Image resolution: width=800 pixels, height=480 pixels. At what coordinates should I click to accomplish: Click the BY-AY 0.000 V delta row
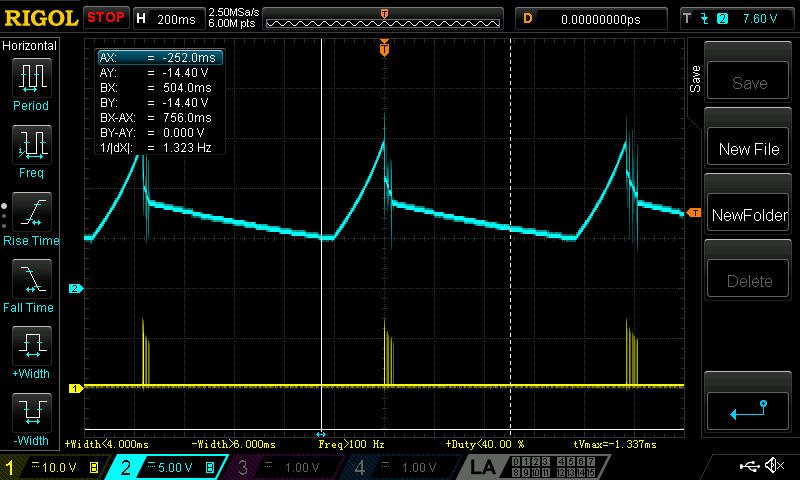pos(160,133)
